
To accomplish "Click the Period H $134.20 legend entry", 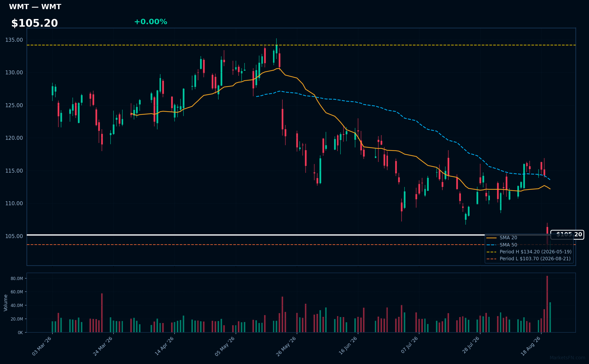I will click(x=529, y=252).
